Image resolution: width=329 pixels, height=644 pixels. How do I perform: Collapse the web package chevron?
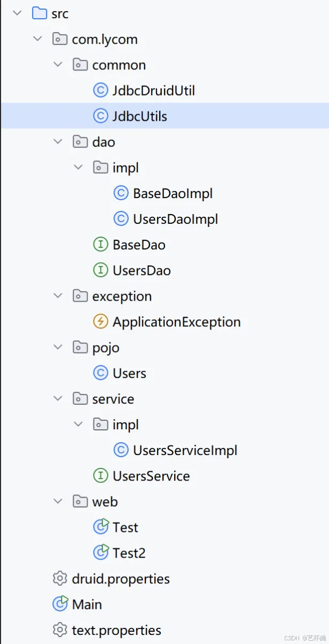58,501
